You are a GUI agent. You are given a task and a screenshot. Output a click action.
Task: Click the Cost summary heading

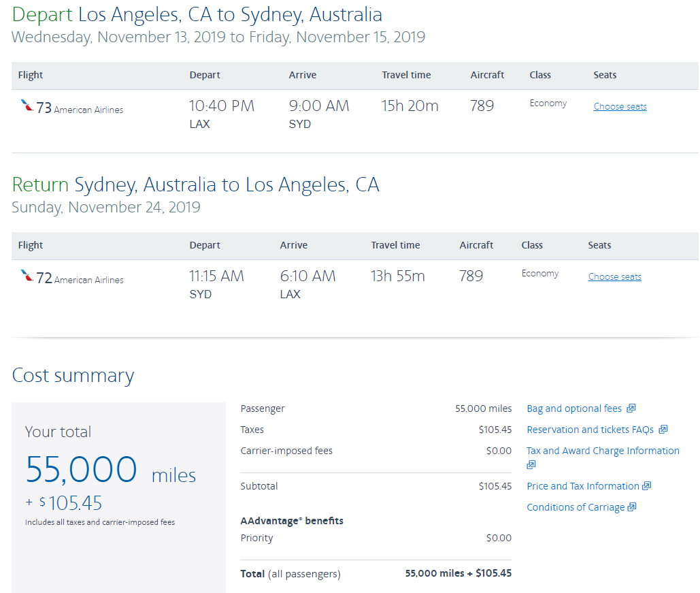[73, 376]
